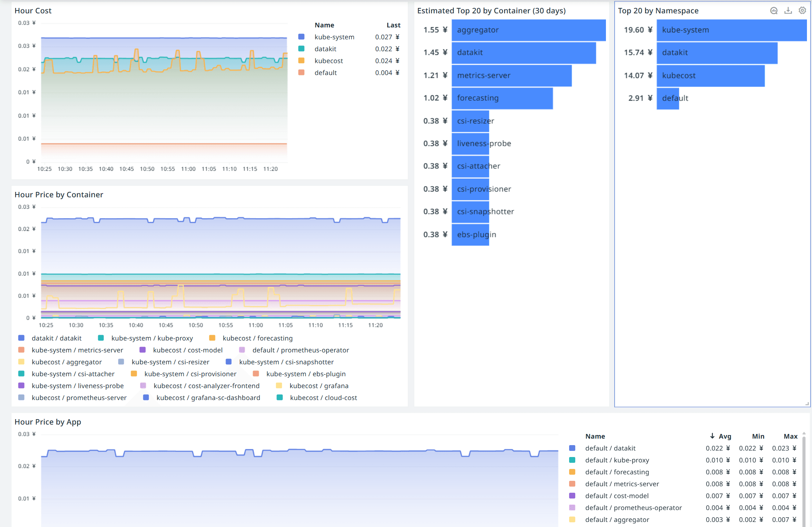Toggle kube-system / kube-proxy legend entry
The height and width of the screenshot is (527, 812).
152,338
